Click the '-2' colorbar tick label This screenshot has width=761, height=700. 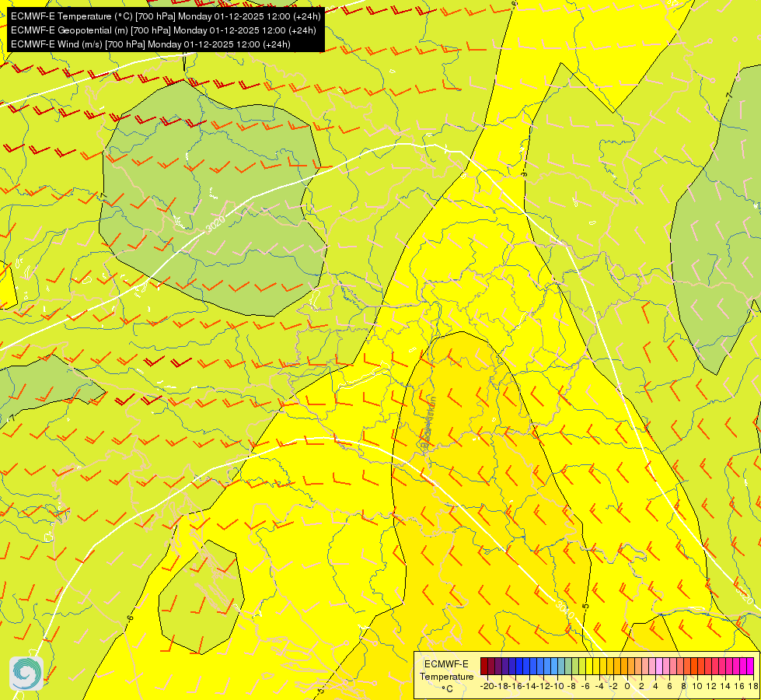(613, 686)
